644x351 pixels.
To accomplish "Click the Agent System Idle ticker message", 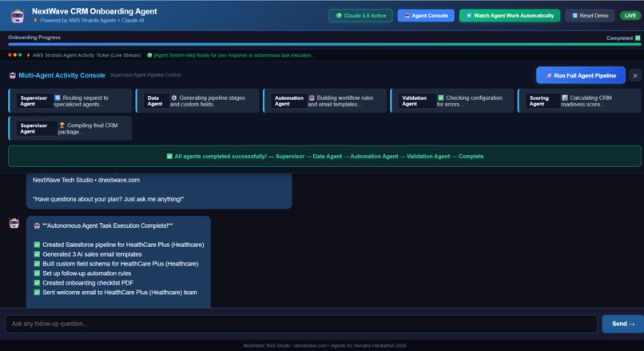I will pos(233,55).
